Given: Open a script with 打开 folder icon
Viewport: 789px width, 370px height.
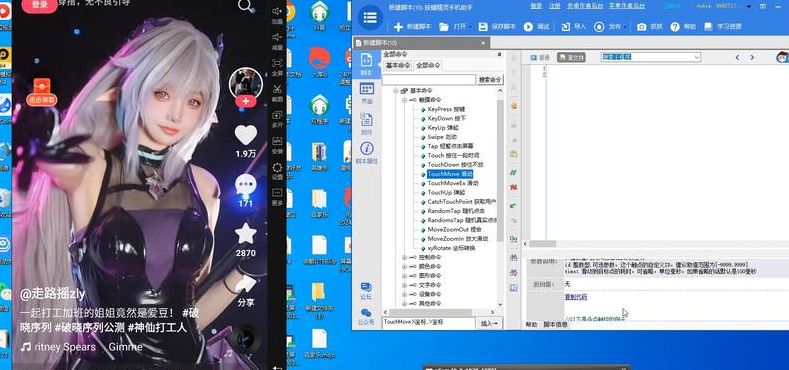Looking at the screenshot, I should (x=443, y=27).
